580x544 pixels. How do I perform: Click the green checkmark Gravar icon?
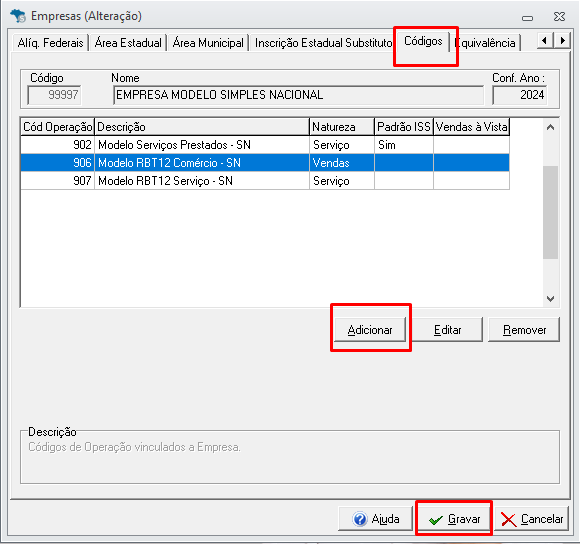436,520
